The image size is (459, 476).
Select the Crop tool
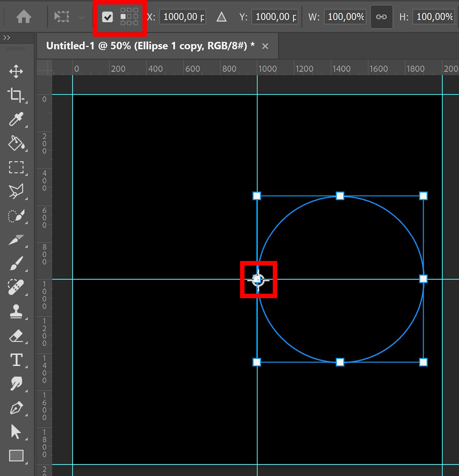[17, 96]
